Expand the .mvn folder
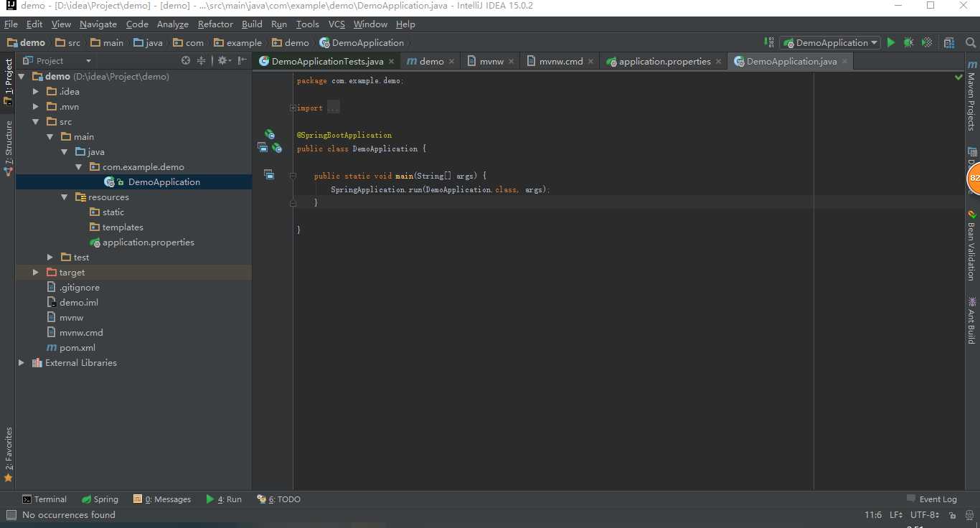 click(x=36, y=106)
